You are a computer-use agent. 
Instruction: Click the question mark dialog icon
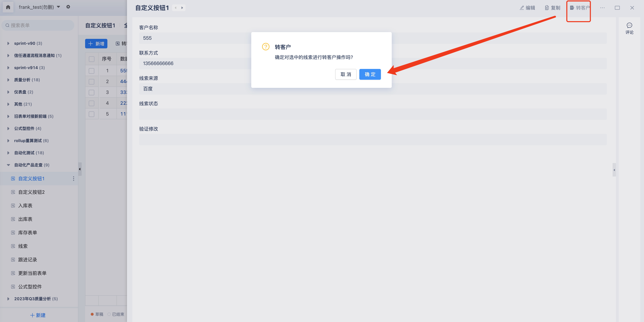[x=265, y=46]
